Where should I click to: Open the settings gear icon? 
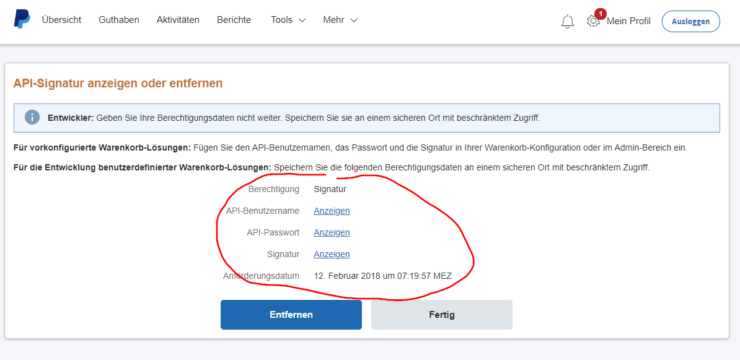click(593, 21)
